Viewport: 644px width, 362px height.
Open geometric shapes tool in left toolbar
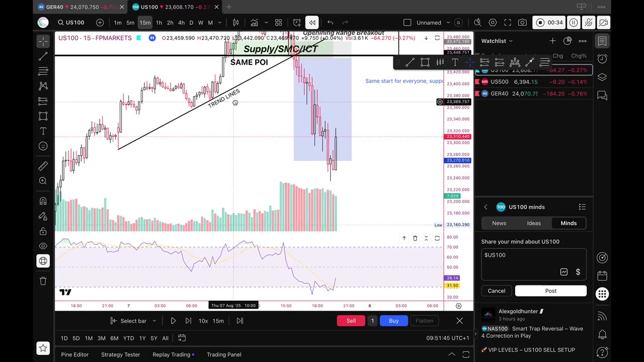pyautogui.click(x=43, y=116)
